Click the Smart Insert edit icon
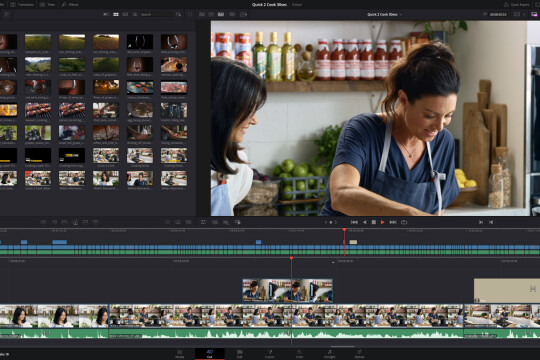 tap(43, 222)
